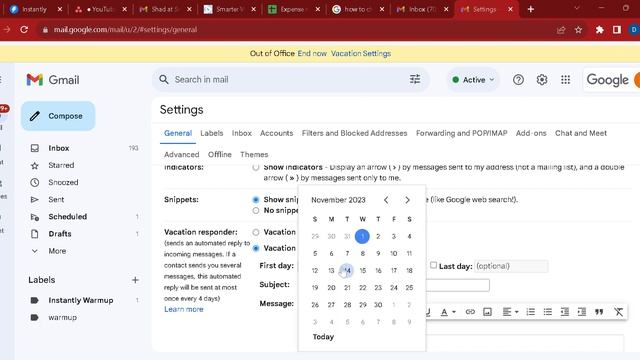Viewport: 640px width, 360px height.
Task: Toggle the bulleted list icon
Action: 548,312
